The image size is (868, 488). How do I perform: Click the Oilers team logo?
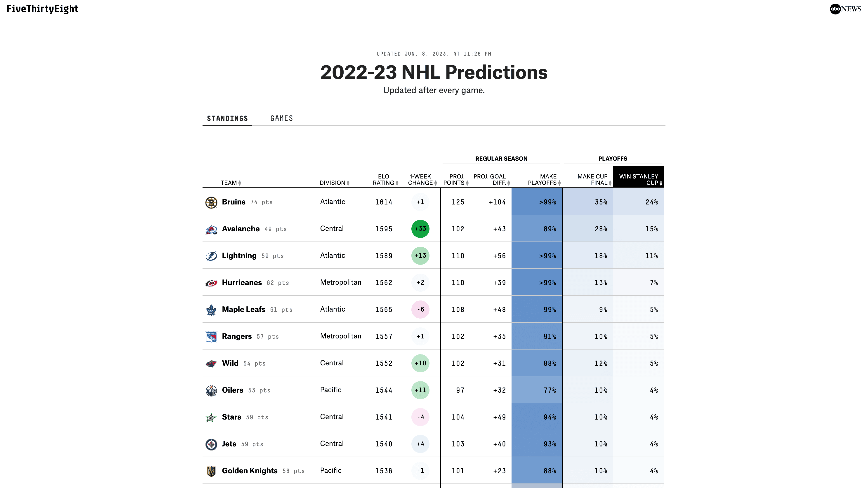point(211,391)
